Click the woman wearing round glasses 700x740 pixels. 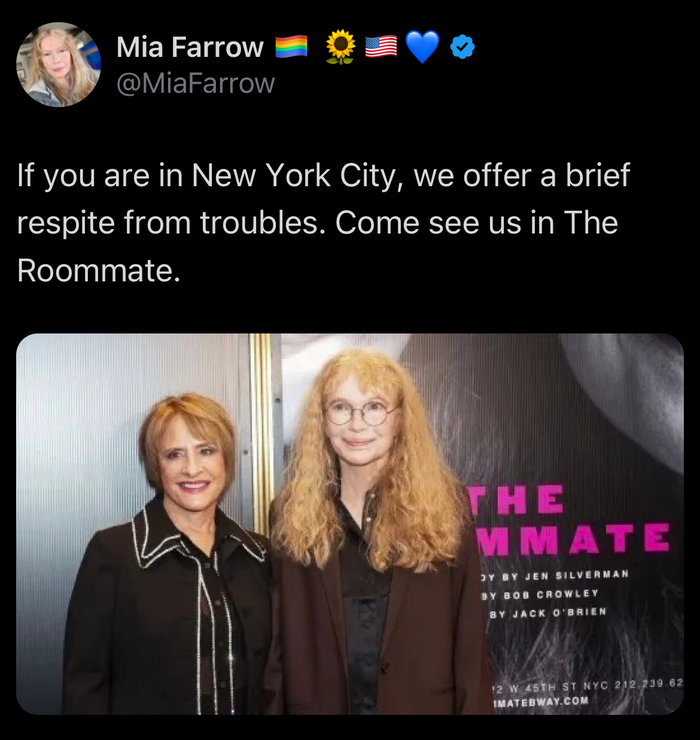[374, 533]
